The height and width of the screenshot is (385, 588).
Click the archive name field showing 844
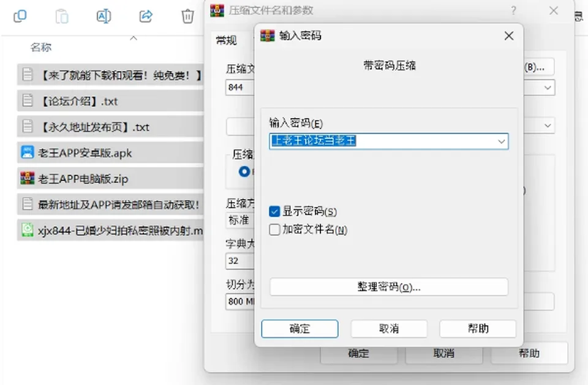click(x=240, y=88)
